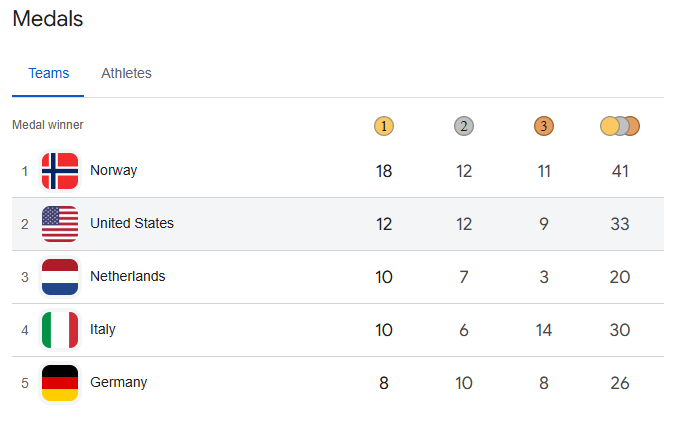The image size is (677, 425).
Task: Click the Norway flag icon
Action: point(60,171)
